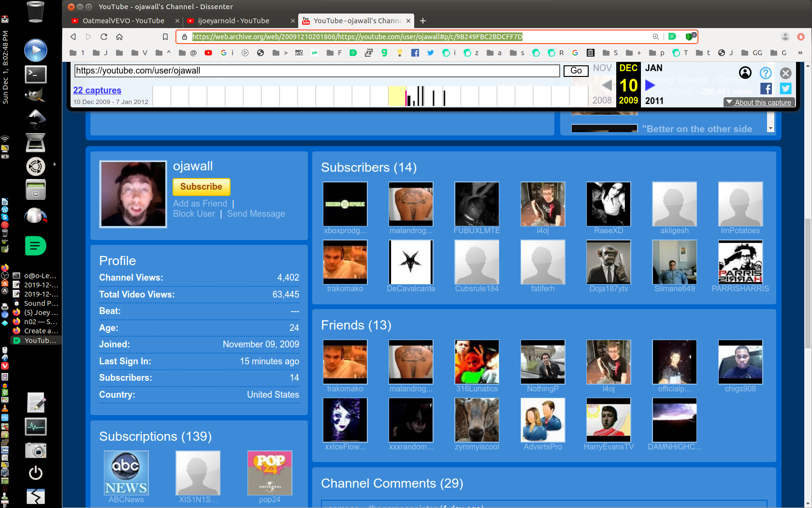Click the zoom magnifier in address bar
Screen dimensions: 812x508
pos(656,37)
